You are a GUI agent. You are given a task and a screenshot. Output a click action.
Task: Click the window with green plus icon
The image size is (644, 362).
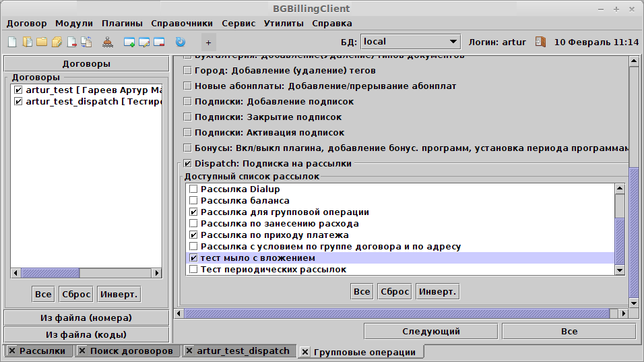pyautogui.click(x=129, y=42)
